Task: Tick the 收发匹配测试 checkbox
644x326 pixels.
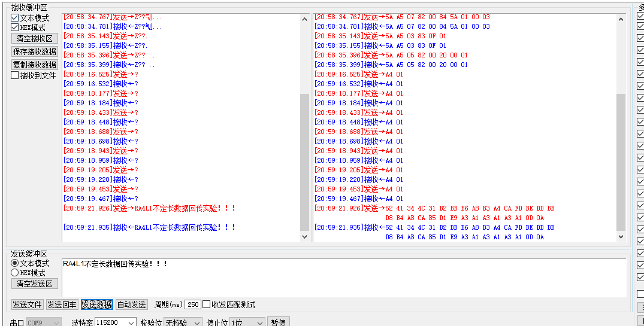Action: coord(207,304)
